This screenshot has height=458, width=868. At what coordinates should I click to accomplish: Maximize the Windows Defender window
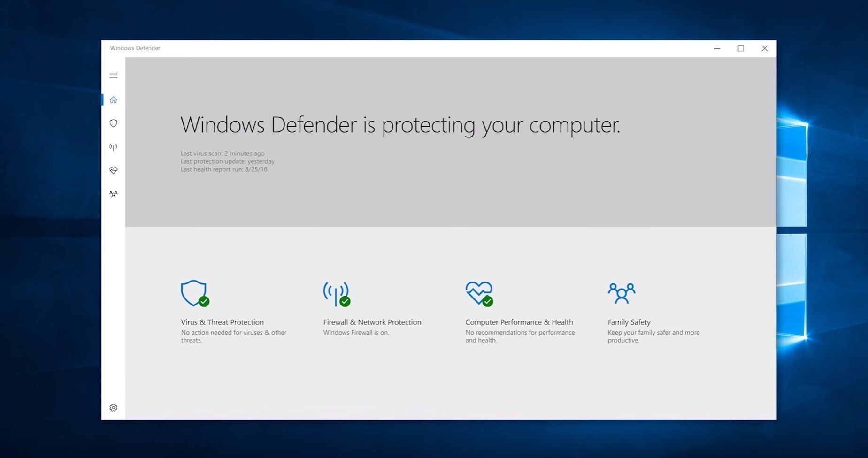(741, 48)
